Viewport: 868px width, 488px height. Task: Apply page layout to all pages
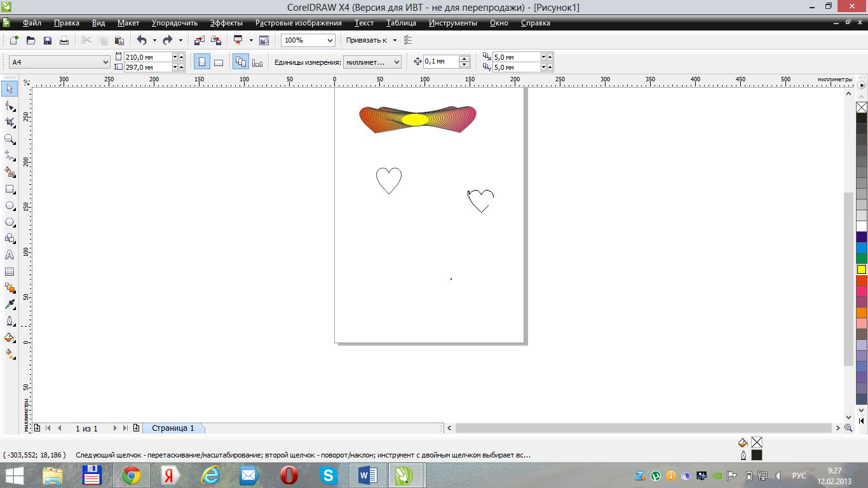(241, 62)
